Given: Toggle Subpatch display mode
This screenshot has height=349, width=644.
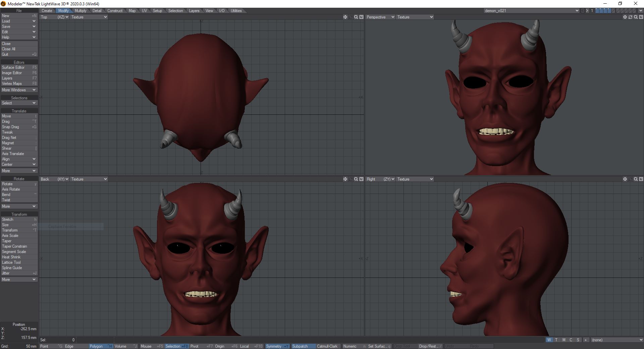Looking at the screenshot, I should point(300,346).
